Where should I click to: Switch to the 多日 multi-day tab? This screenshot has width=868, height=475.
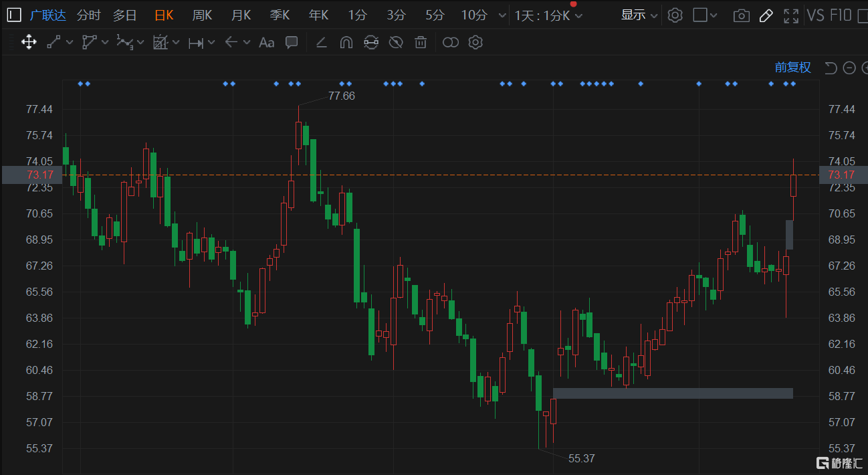125,15
